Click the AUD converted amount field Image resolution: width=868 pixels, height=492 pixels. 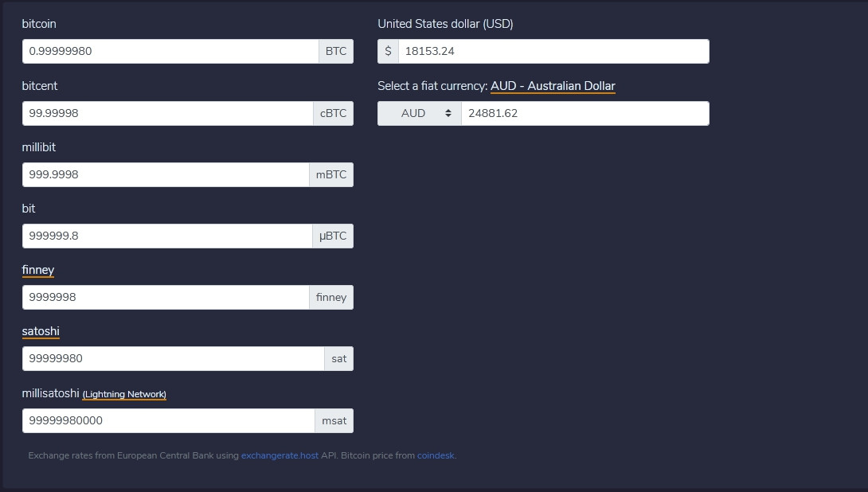click(585, 113)
